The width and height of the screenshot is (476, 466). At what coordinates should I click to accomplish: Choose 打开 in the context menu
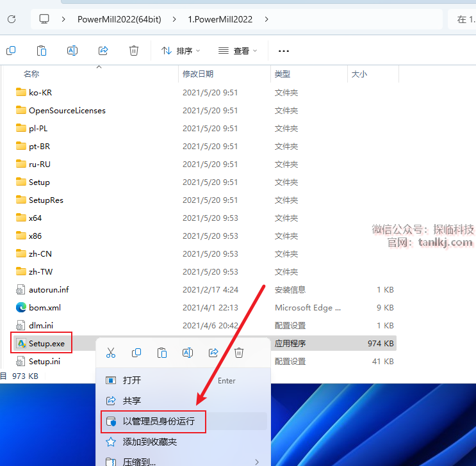click(x=132, y=380)
